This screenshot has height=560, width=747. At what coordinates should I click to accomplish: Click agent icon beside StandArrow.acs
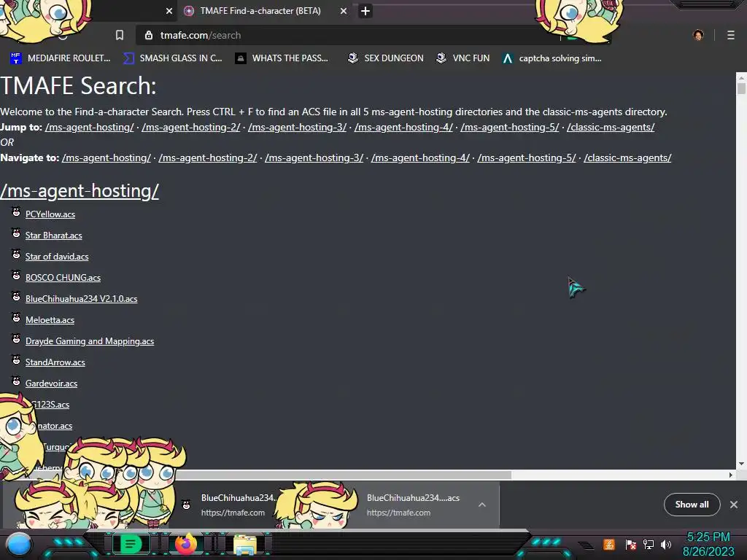click(x=16, y=360)
